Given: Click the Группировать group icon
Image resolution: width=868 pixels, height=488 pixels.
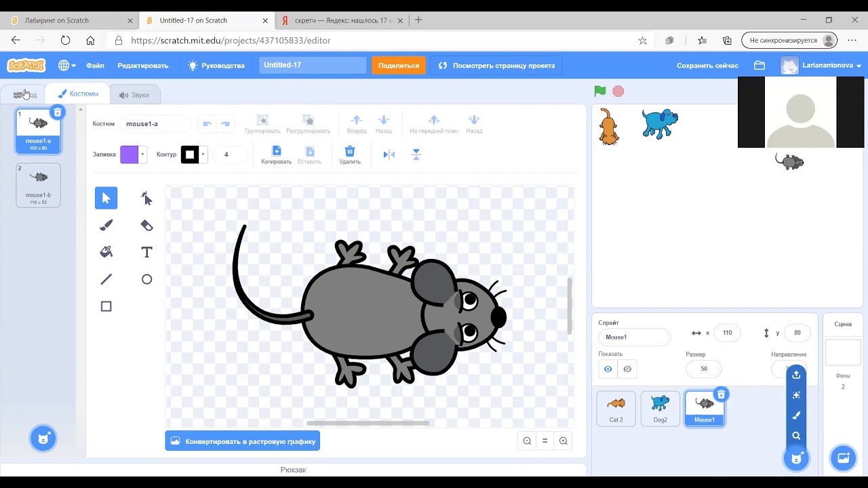Looking at the screenshot, I should 262,120.
